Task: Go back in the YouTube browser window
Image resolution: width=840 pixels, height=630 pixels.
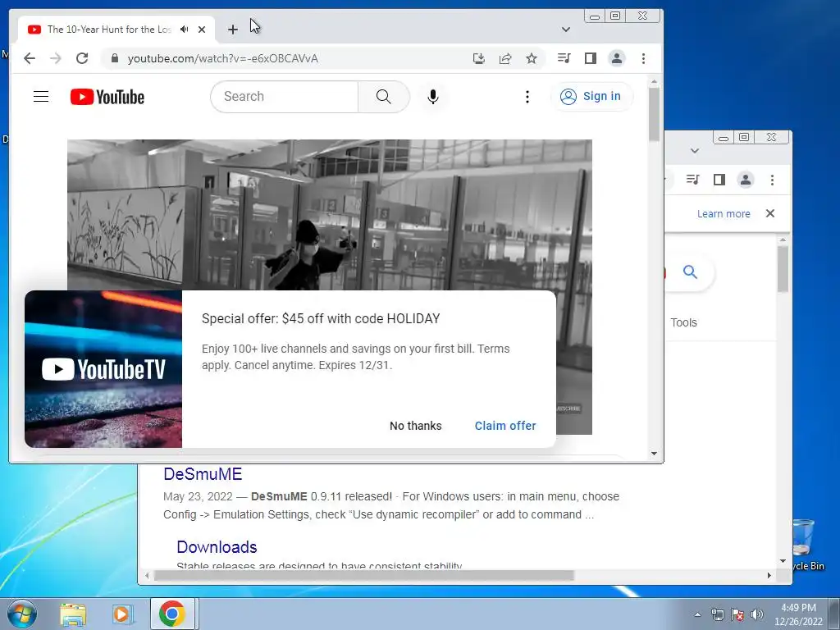Action: [30, 58]
